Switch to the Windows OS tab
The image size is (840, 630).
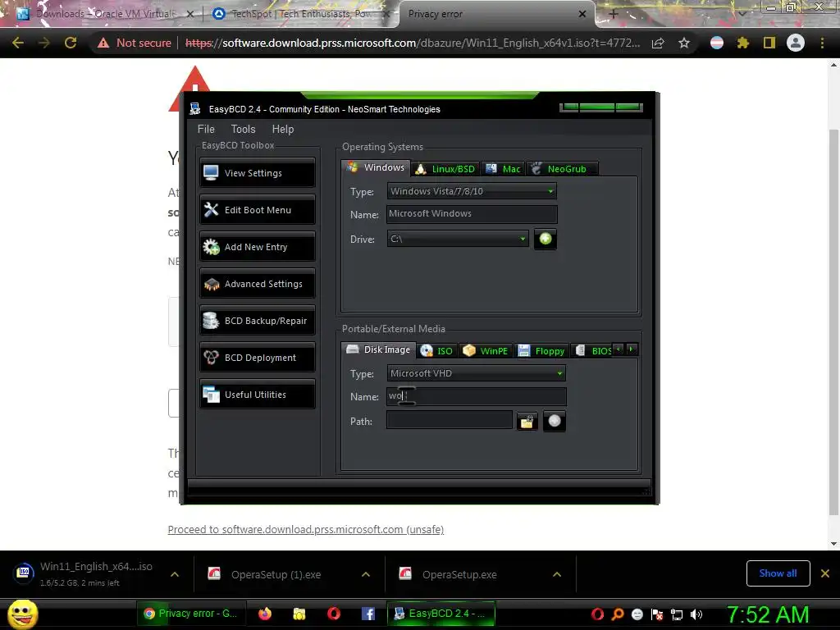tap(376, 167)
